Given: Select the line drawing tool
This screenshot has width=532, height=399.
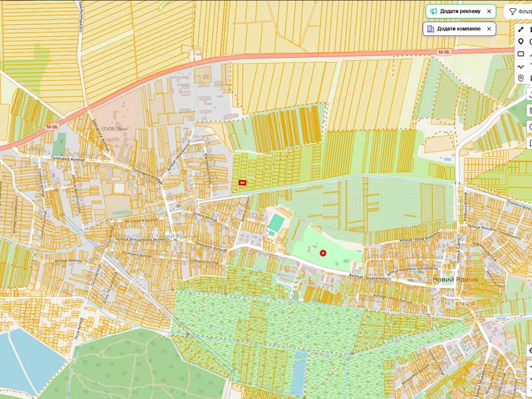Looking at the screenshot, I should (521, 29).
